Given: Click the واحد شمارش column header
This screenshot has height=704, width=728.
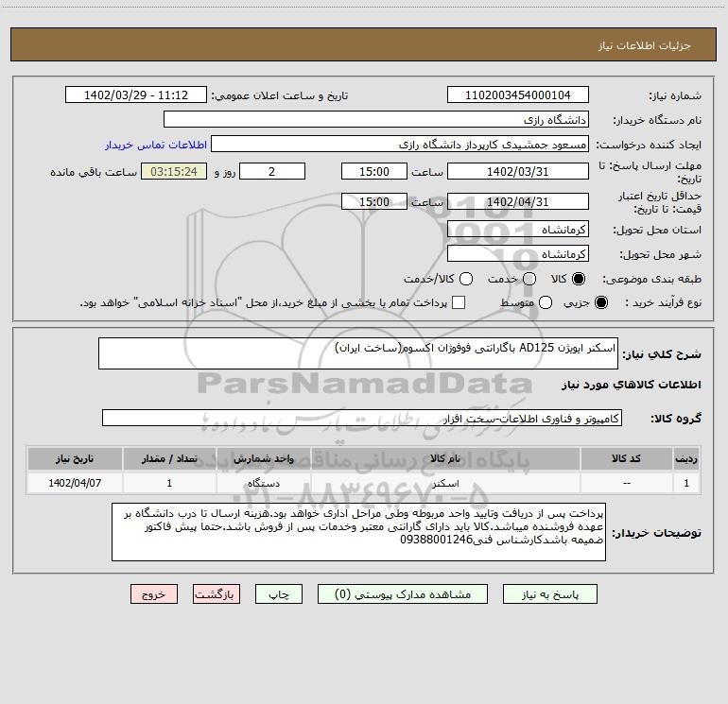Looking at the screenshot, I should pyautogui.click(x=263, y=458).
